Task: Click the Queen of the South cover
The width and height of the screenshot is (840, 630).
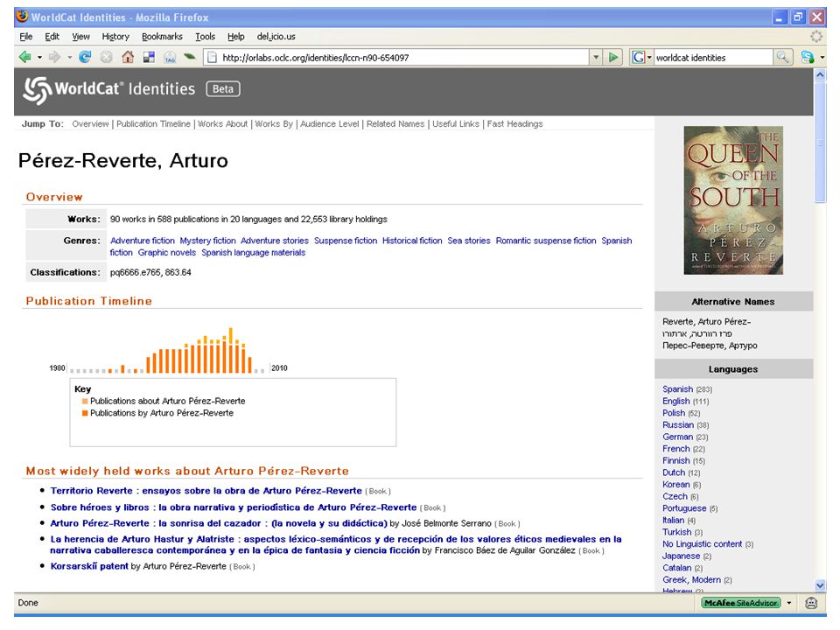Action: [733, 200]
